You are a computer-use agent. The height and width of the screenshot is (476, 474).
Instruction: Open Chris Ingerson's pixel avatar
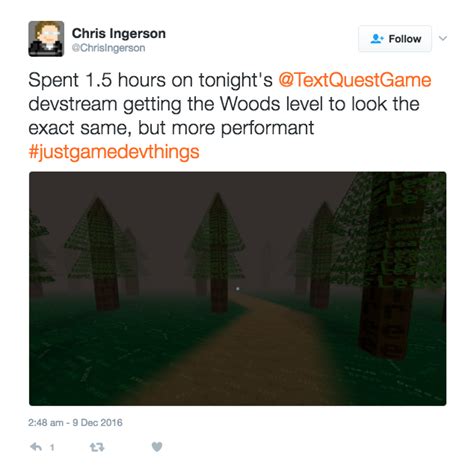[46, 39]
